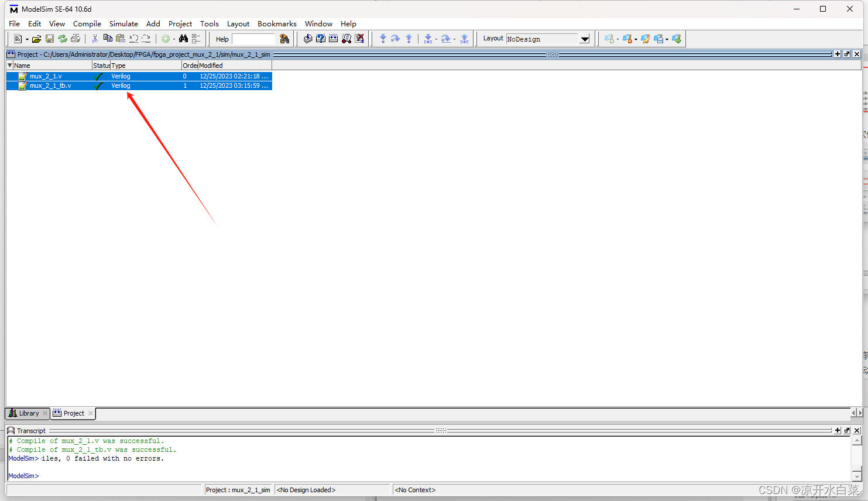Click the Redo arrow icon
868x501 pixels.
(146, 39)
